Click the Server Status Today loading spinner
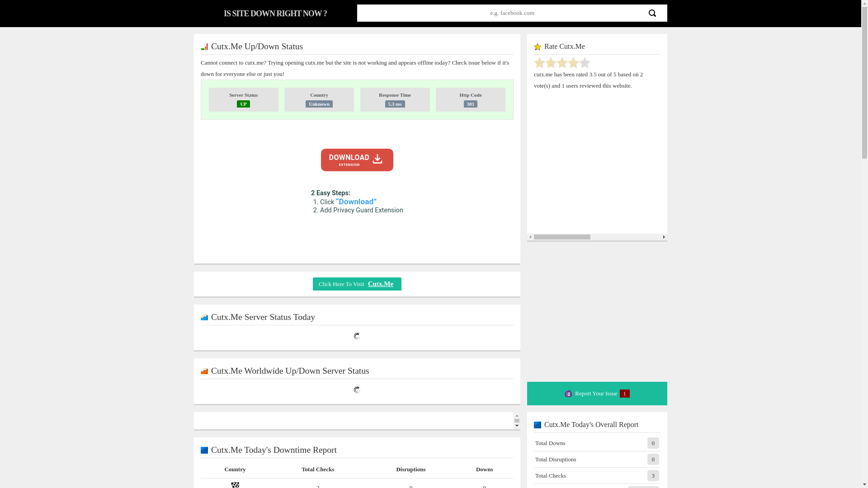 pos(357,336)
